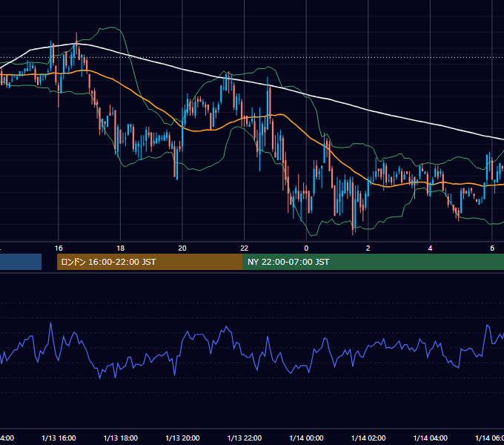504x445 pixels.
Task: Click the 22 hour label on price chart axis
Action: point(245,248)
